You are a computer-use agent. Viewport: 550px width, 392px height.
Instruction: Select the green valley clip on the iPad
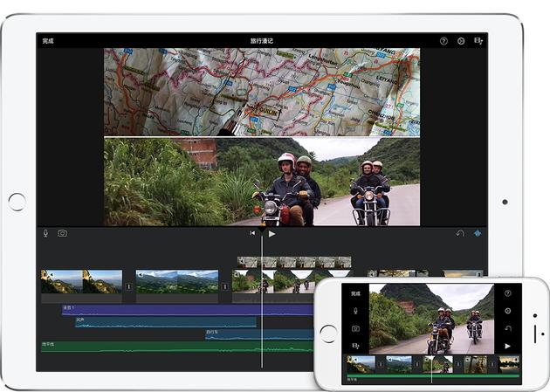tap(177, 281)
